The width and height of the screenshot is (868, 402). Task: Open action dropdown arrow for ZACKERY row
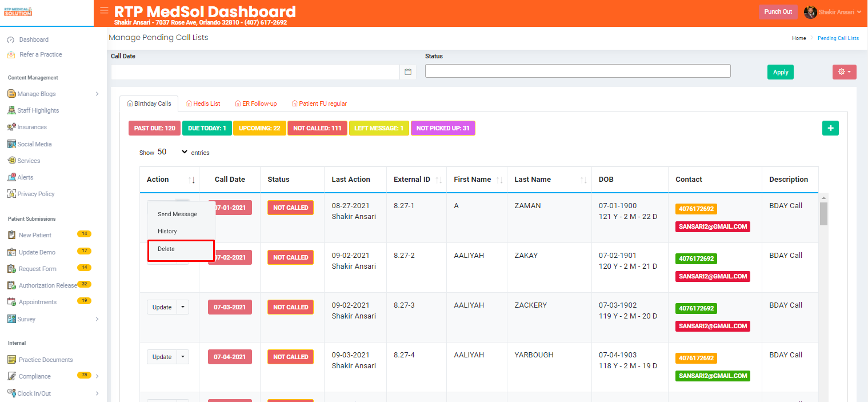183,307
